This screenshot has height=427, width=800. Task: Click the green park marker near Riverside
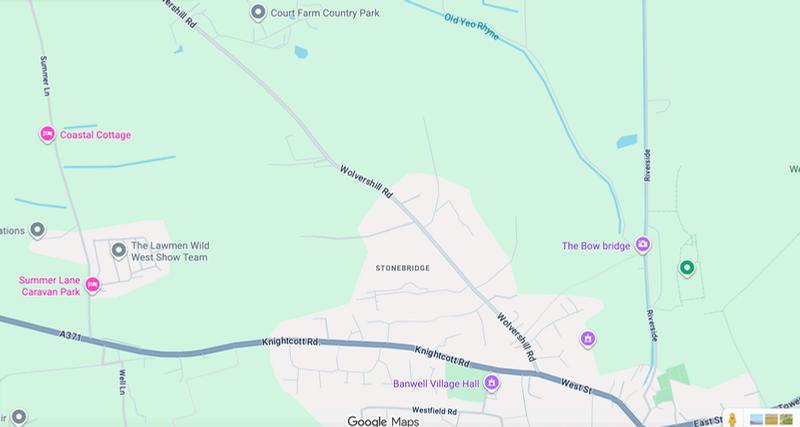[x=687, y=268]
